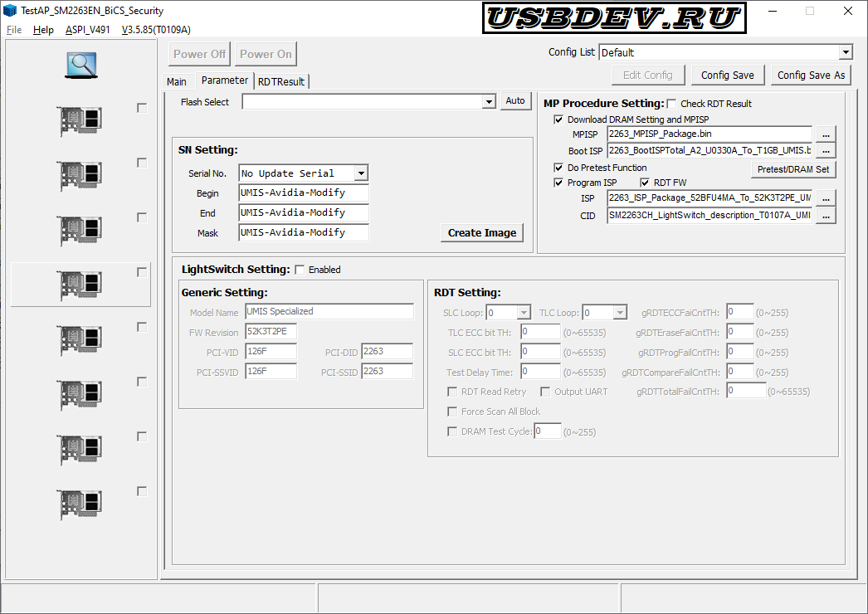Select the fourth PCIe card port icon

click(80, 285)
